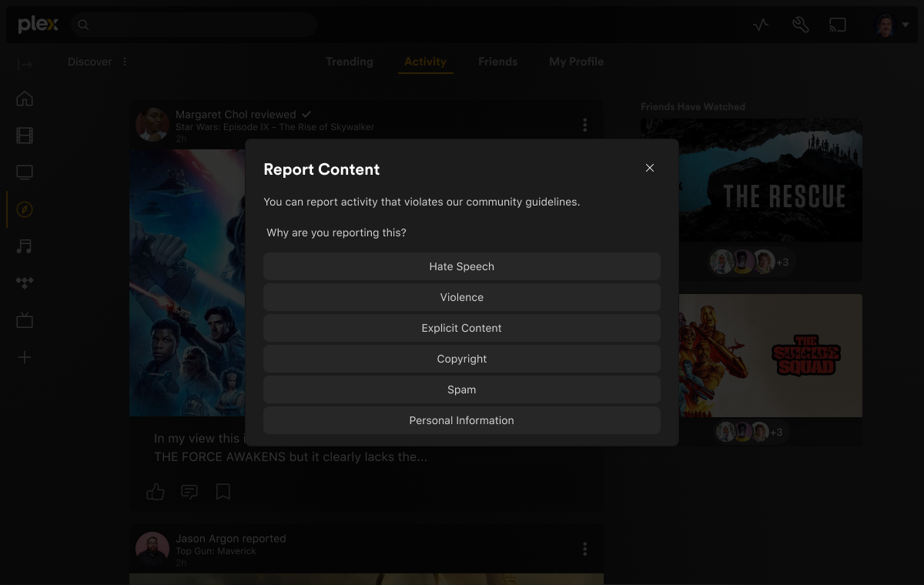Pick Personal Information report reason
The height and width of the screenshot is (585, 924).
(x=462, y=420)
